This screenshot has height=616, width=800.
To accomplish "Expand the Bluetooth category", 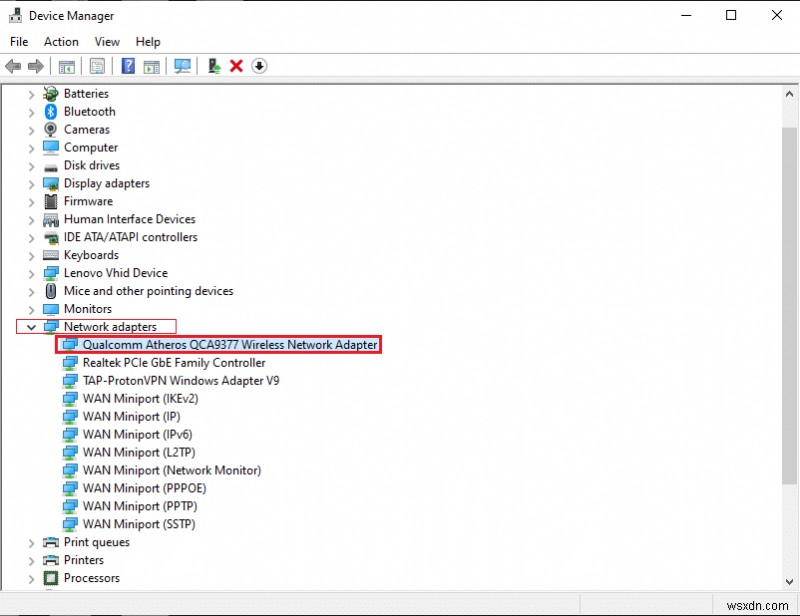I will pyautogui.click(x=31, y=111).
